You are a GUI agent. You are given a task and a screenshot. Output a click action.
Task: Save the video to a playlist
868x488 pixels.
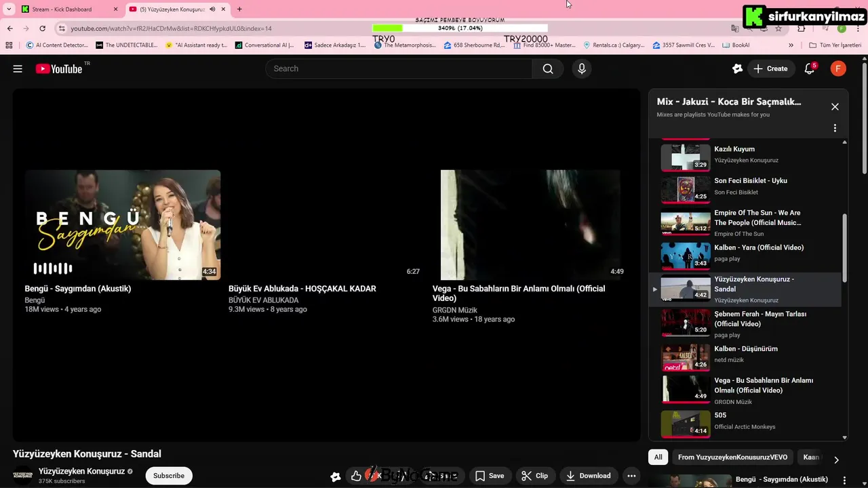pos(490,476)
